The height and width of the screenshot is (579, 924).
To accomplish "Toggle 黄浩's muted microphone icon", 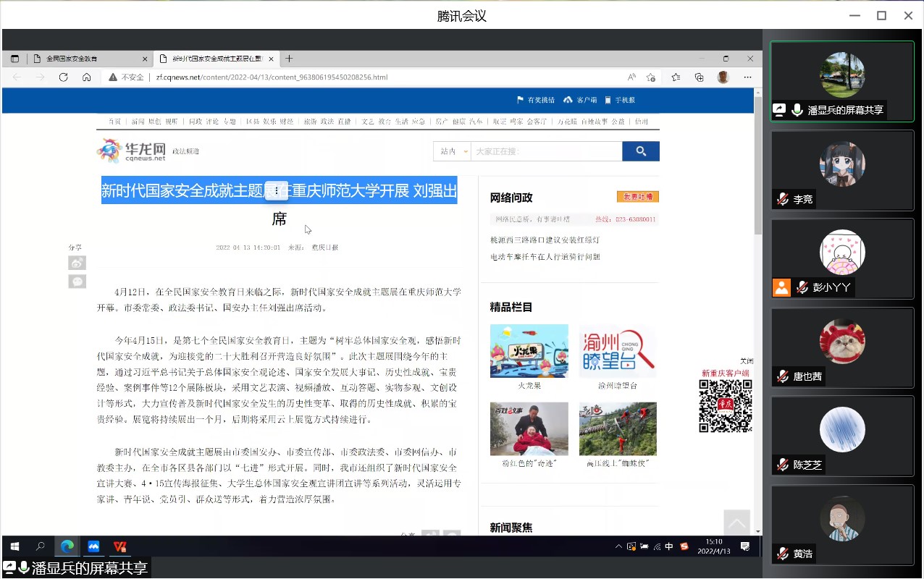I will click(x=782, y=554).
